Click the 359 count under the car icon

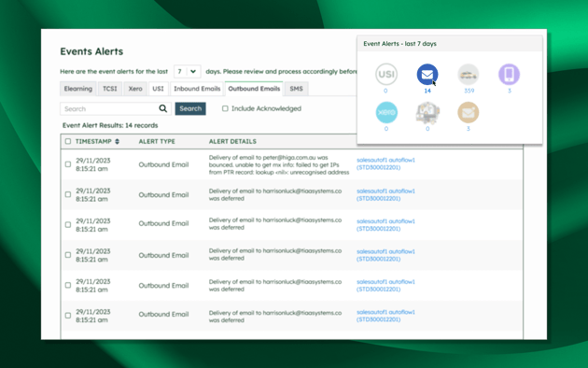point(469,91)
